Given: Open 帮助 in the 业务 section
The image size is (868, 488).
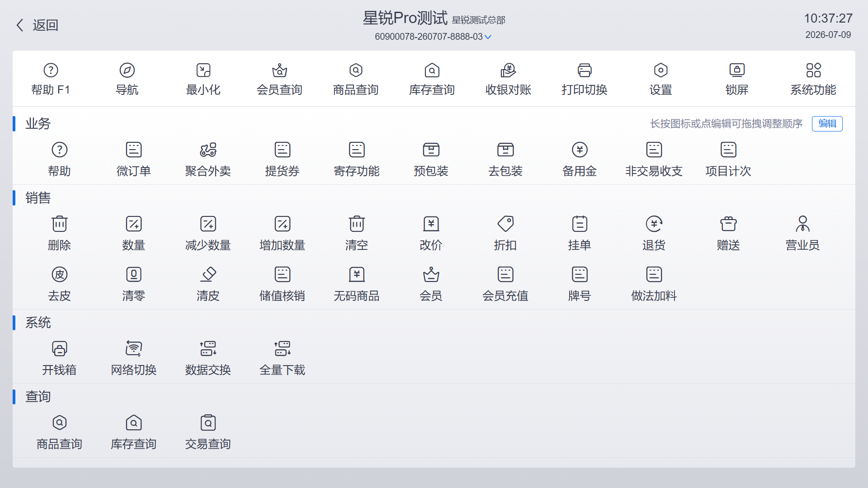Looking at the screenshot, I should click(59, 160).
